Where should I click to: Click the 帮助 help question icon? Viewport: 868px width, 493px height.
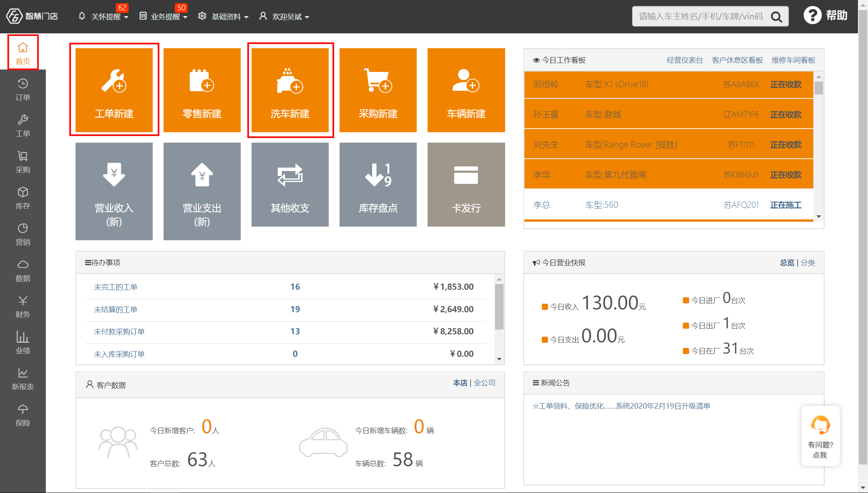[x=812, y=16]
